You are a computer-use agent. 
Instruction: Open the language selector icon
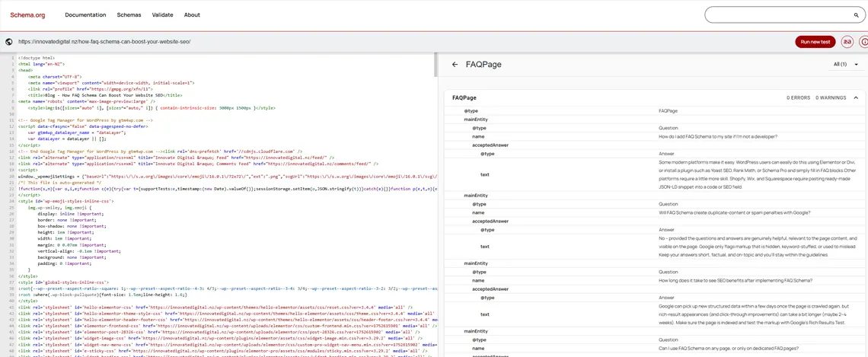point(847,42)
